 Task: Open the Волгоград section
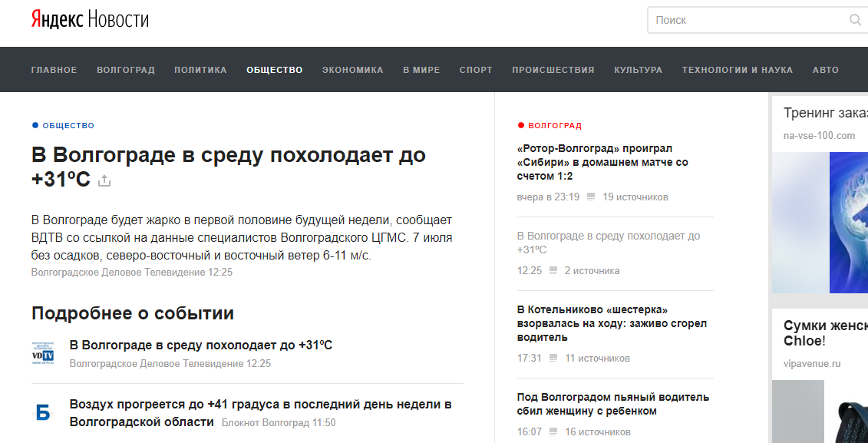click(126, 70)
